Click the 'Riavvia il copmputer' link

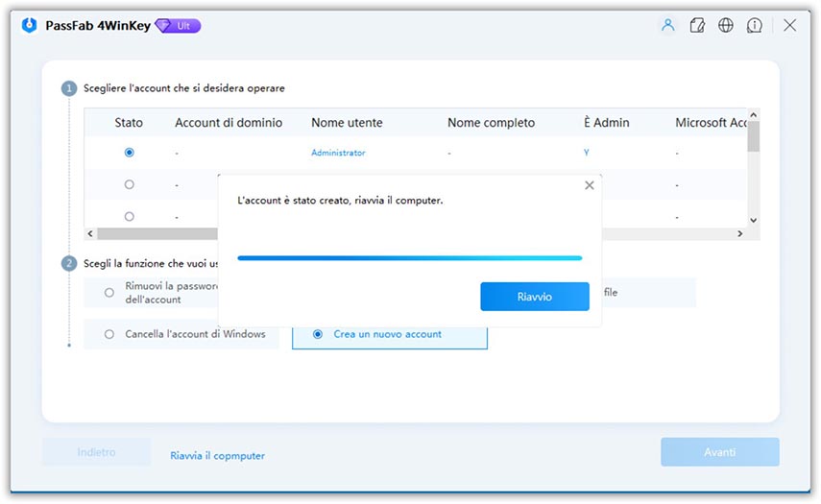point(217,456)
